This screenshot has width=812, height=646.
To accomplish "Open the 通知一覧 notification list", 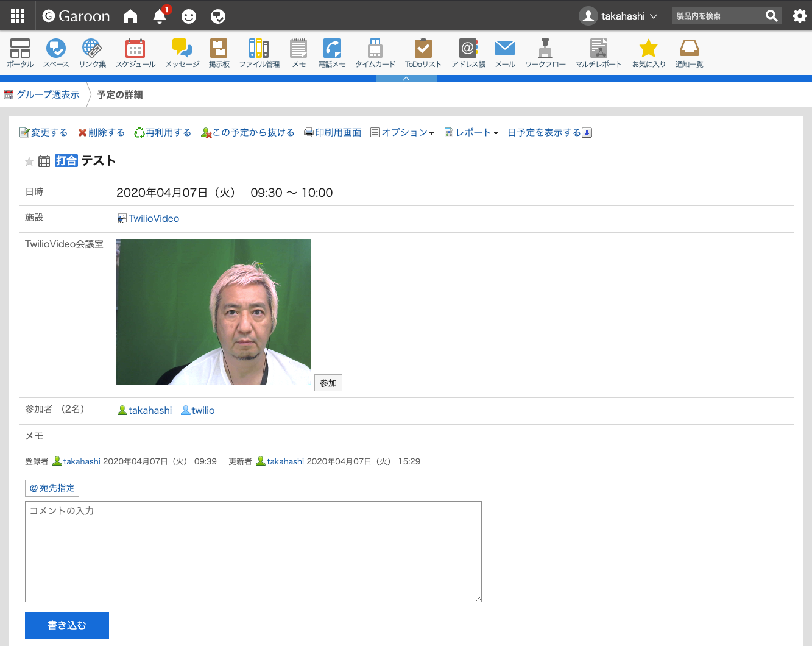I will tap(690, 53).
